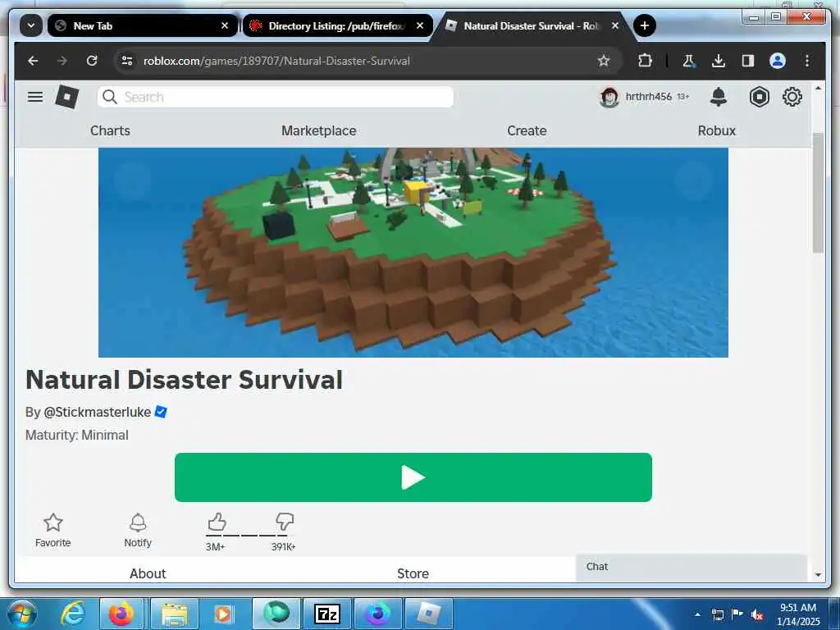Open the muted volume tray icon
The height and width of the screenshot is (630, 840).
tap(757, 615)
